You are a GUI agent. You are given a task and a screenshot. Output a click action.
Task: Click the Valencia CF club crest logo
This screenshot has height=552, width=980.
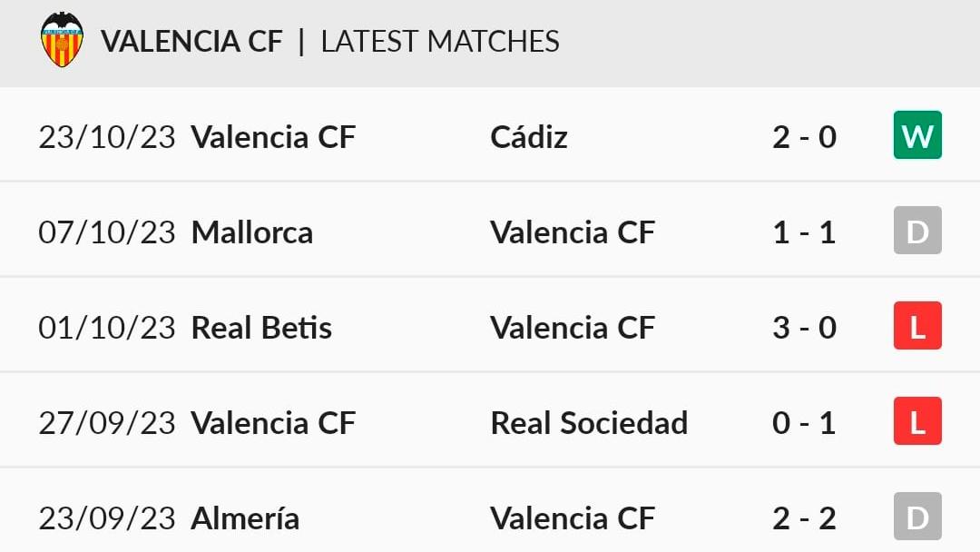(62, 39)
